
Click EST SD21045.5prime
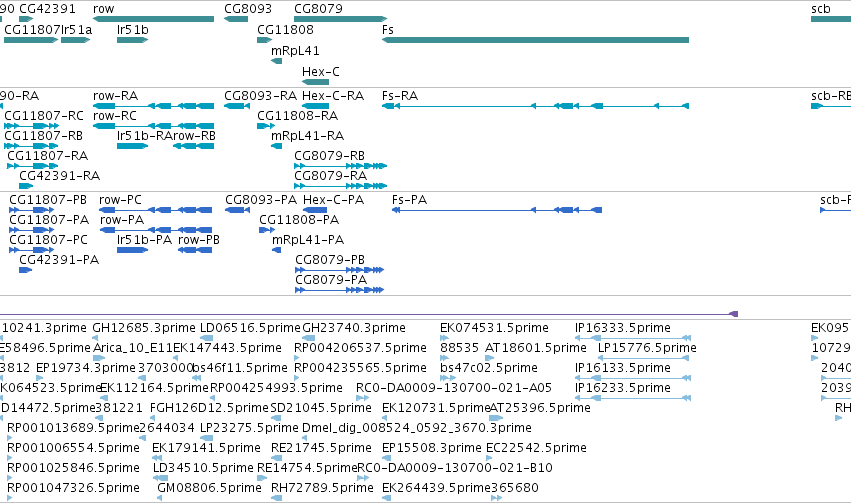pos(321,408)
